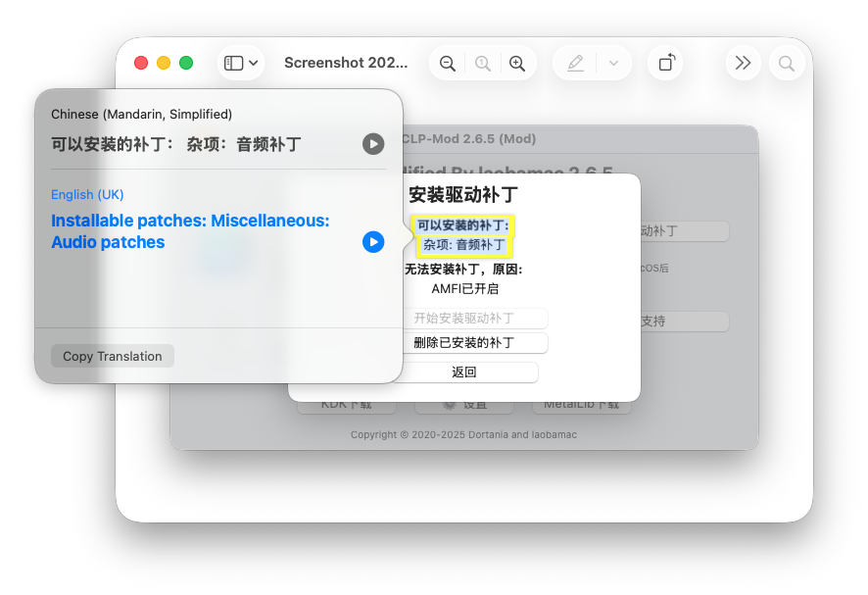Zoom in on the screenshot
868x595 pixels.
[x=517, y=62]
